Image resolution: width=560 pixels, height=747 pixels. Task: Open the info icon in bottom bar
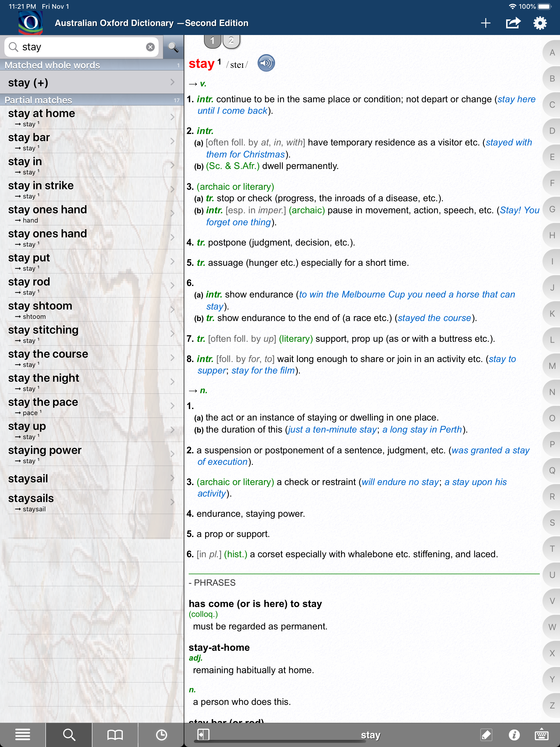click(x=514, y=734)
